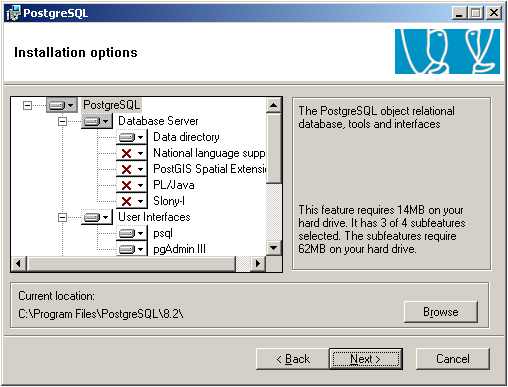
Task: Open the User Interfaces feature dropdown
Action: (97, 217)
